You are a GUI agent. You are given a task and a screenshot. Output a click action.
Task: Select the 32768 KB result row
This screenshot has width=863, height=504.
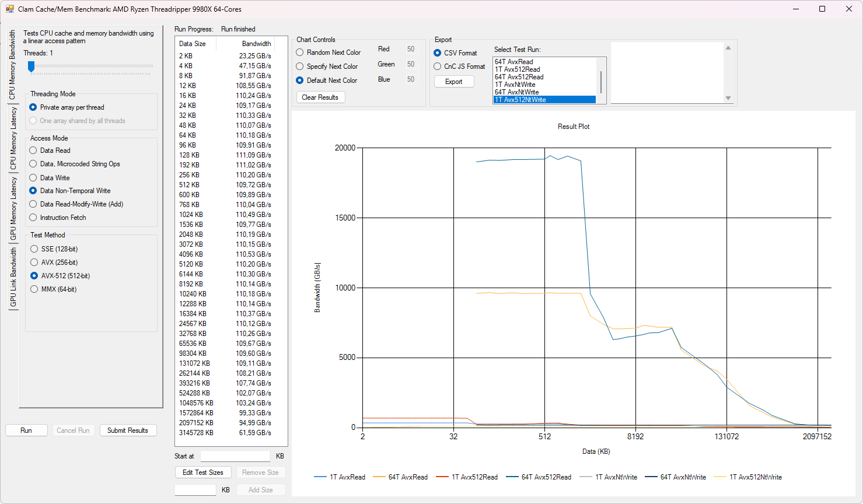point(225,334)
